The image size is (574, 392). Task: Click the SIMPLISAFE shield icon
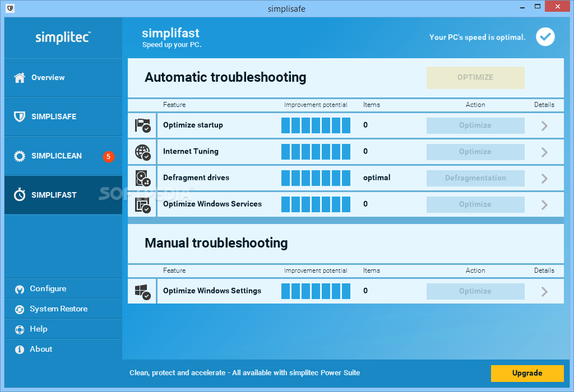[x=20, y=116]
